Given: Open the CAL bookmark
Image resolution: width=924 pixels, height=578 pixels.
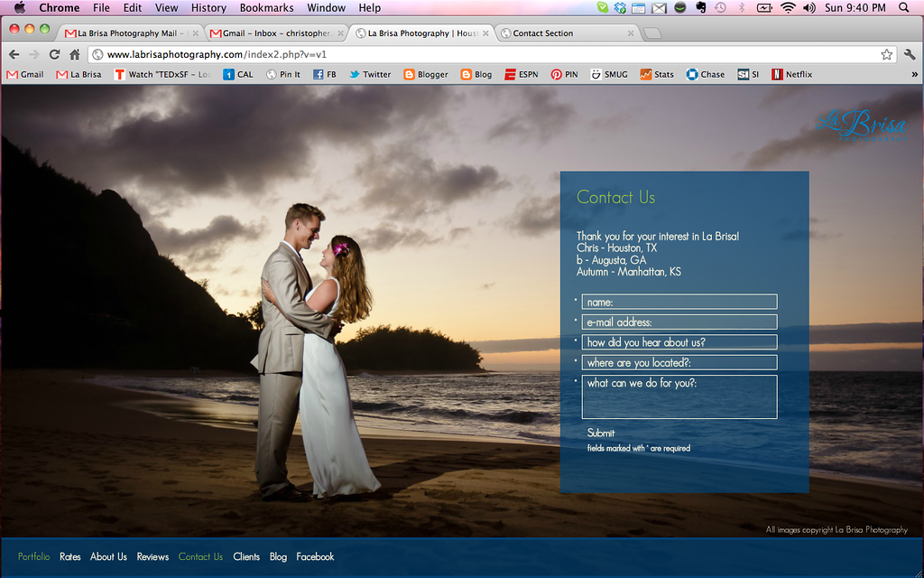Looking at the screenshot, I should (238, 74).
